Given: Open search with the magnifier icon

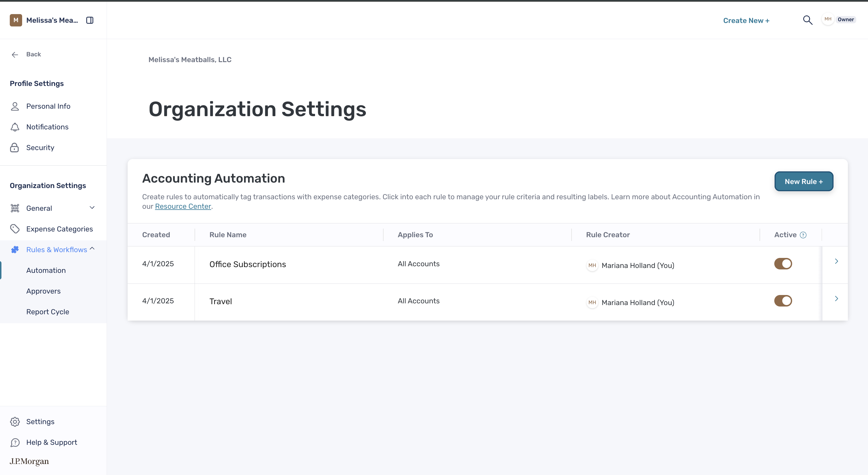Looking at the screenshot, I should point(808,20).
